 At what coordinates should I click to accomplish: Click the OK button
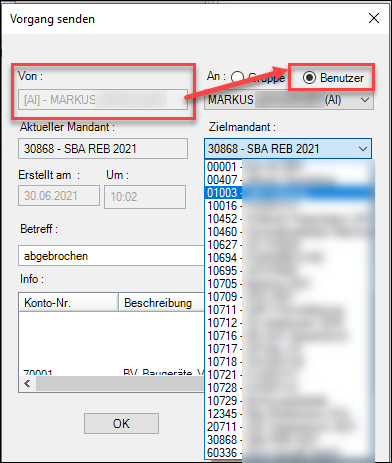point(121,423)
